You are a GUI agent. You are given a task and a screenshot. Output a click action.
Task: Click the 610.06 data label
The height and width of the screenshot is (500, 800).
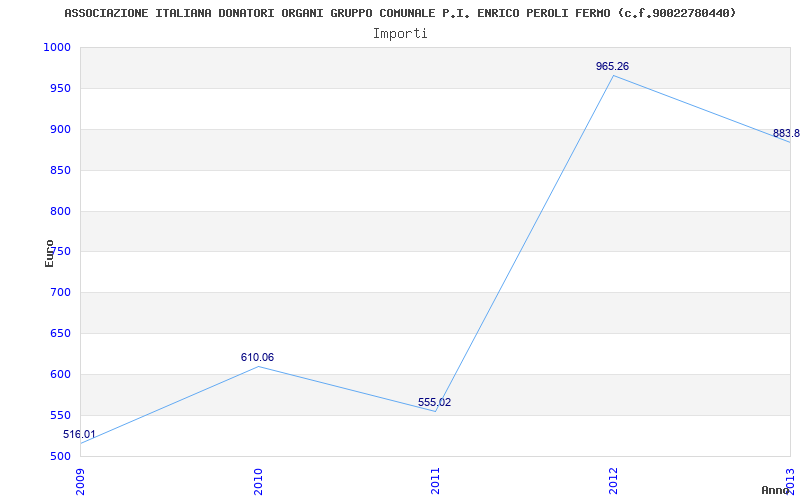click(257, 358)
